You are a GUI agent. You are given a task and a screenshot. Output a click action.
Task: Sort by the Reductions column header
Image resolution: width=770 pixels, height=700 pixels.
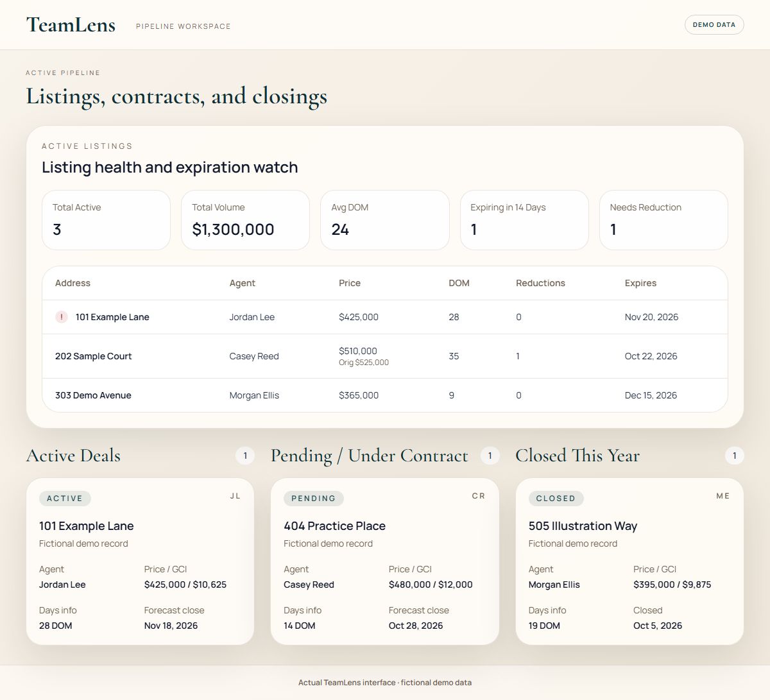pyautogui.click(x=540, y=283)
